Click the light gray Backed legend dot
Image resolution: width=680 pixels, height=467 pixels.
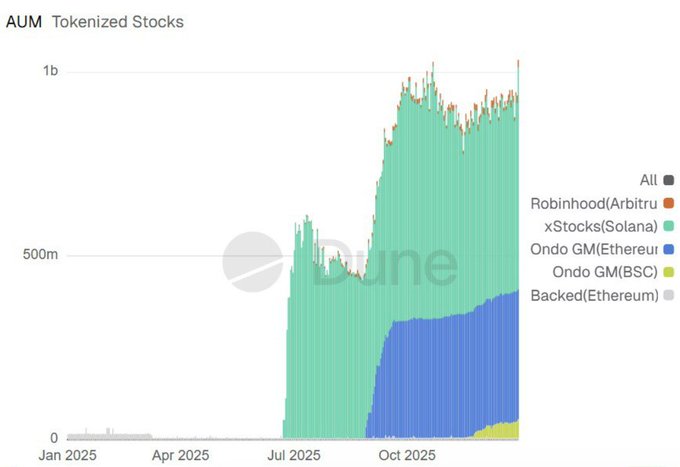pos(668,296)
